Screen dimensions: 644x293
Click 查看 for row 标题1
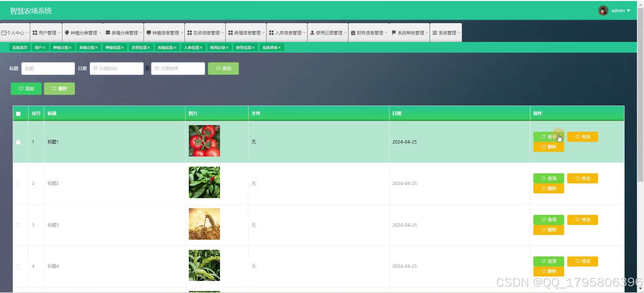[549, 137]
